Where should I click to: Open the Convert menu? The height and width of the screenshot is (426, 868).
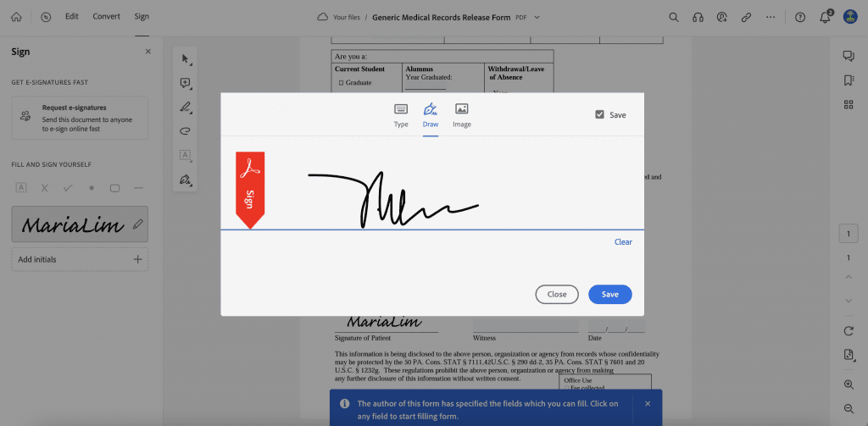pyautogui.click(x=106, y=17)
